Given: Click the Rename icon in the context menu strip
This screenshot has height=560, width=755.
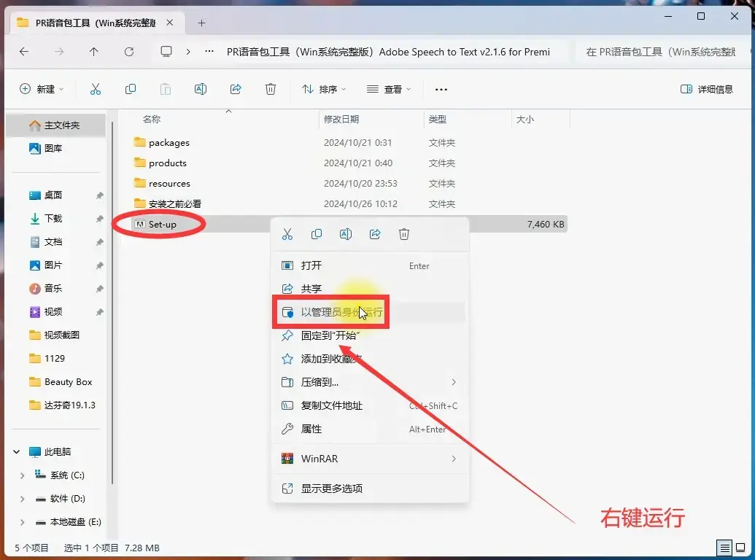Looking at the screenshot, I should (x=346, y=233).
